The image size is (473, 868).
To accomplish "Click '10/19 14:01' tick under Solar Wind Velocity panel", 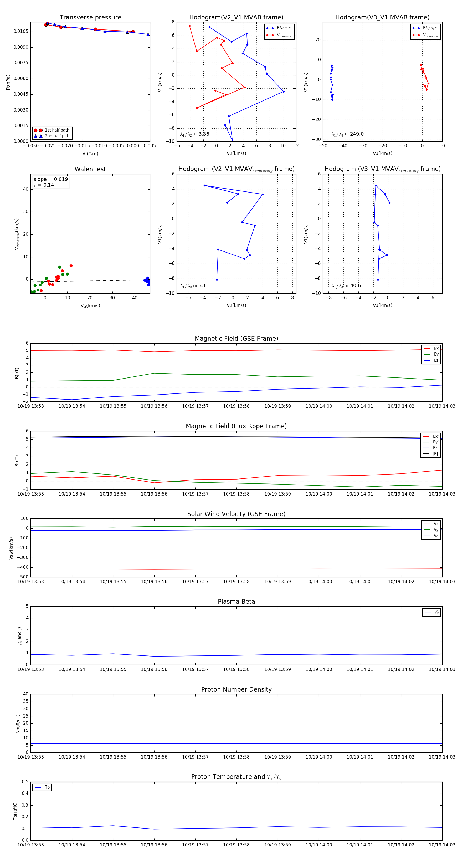I will click(360, 582).
